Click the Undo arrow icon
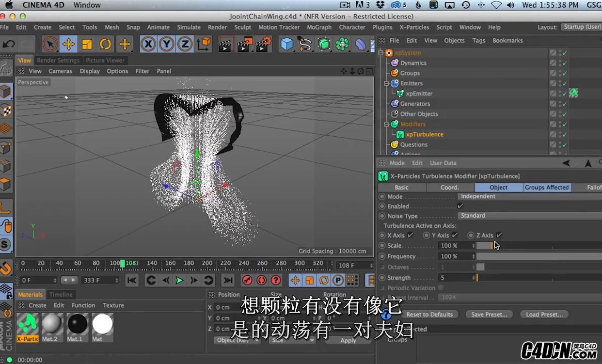 (9, 45)
